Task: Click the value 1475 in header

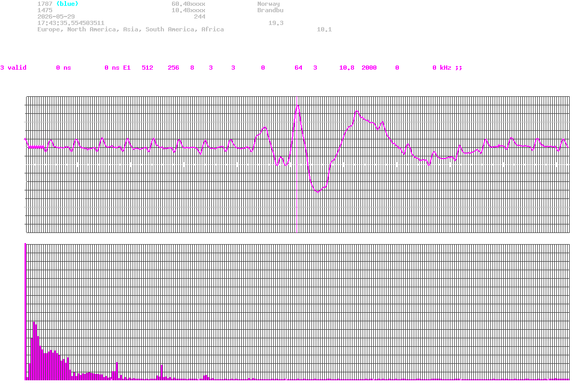Action: coord(45,10)
